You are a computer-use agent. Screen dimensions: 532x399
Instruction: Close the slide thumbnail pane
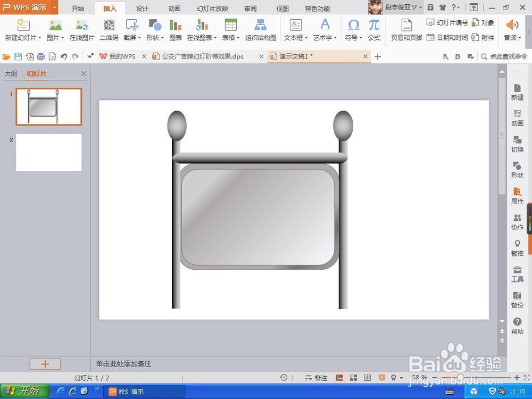(84, 73)
